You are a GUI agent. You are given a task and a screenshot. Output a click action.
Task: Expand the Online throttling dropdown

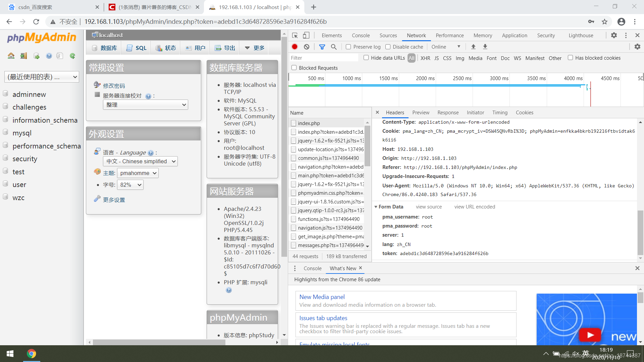[x=446, y=47]
